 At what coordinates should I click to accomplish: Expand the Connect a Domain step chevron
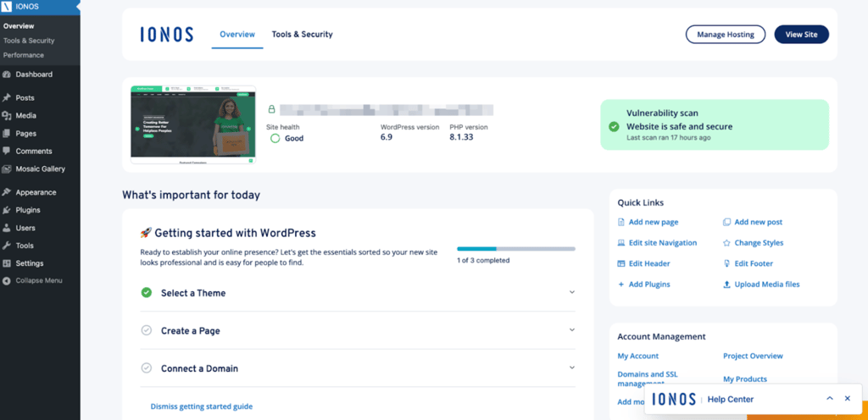572,367
